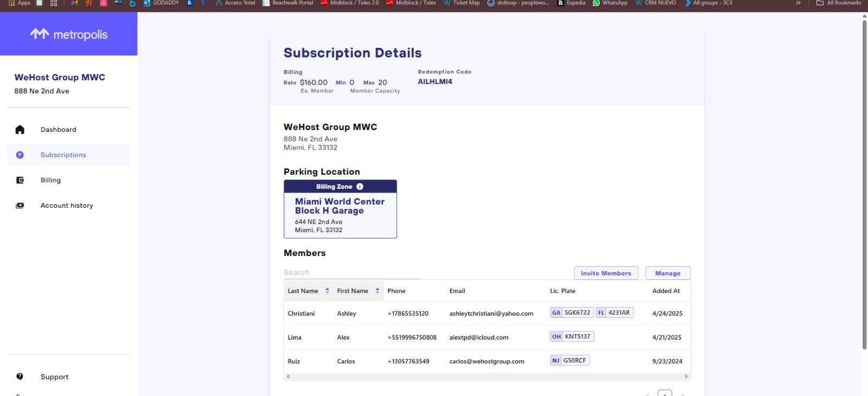Click the table's horizontal scroll right arrow
The image size is (868, 396).
point(686,376)
